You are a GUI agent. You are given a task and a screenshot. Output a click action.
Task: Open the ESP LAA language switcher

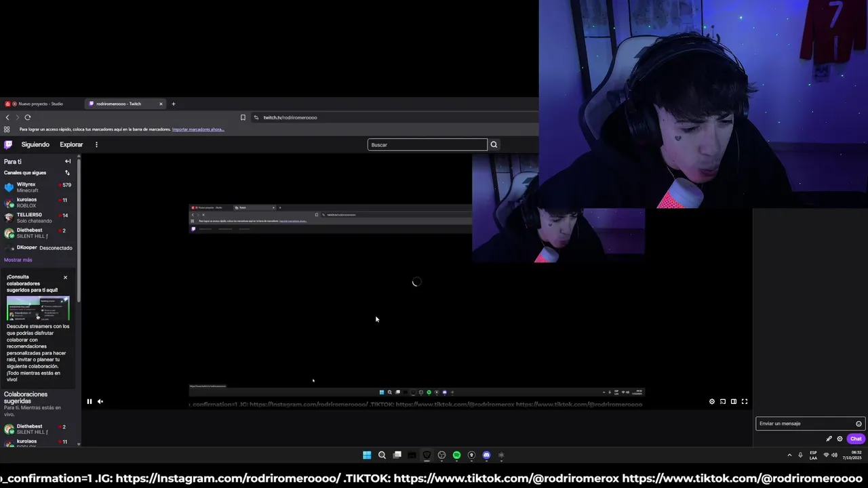tap(813, 455)
